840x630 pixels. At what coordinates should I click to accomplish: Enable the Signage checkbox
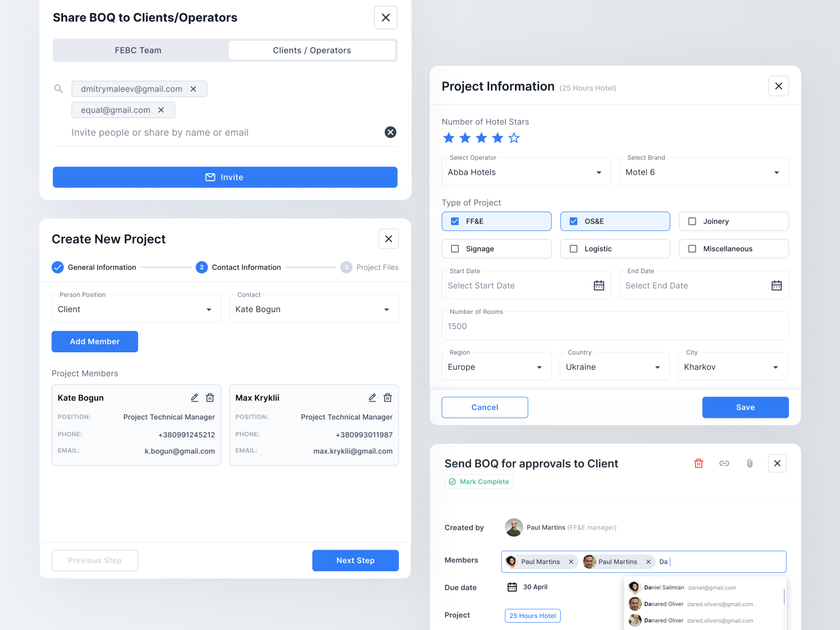pyautogui.click(x=455, y=248)
